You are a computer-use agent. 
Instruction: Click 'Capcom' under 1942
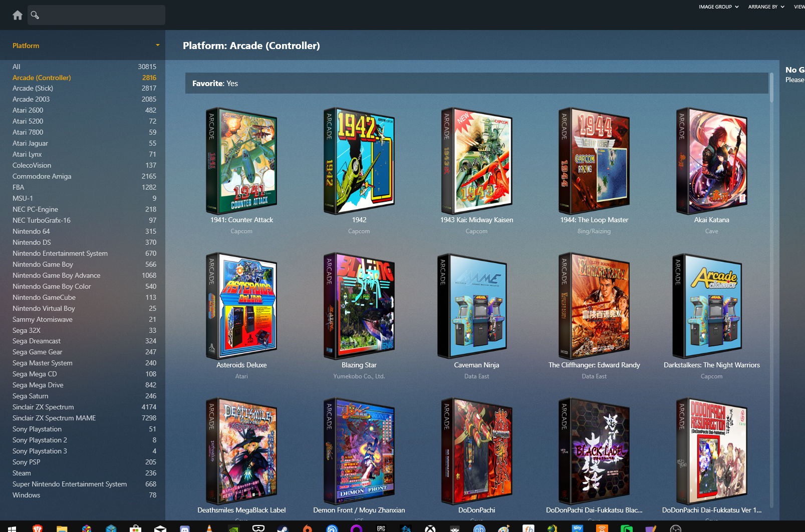point(359,231)
